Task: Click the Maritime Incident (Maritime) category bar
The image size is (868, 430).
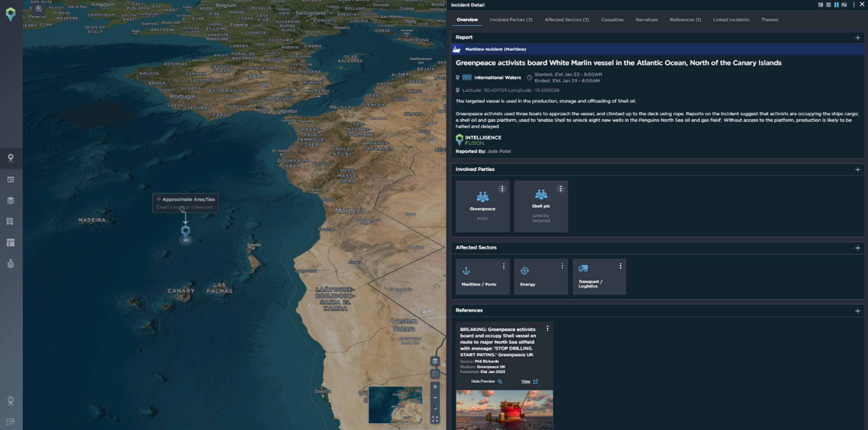Action: click(x=657, y=49)
